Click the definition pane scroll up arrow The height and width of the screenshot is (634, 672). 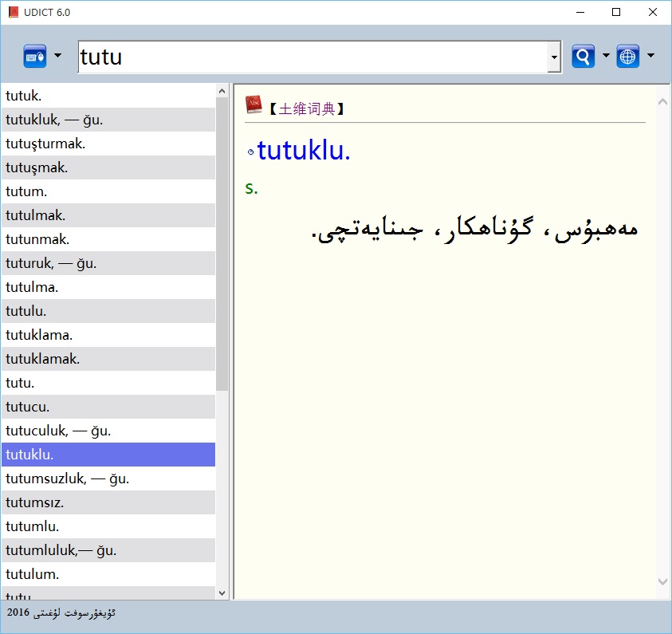(x=662, y=101)
